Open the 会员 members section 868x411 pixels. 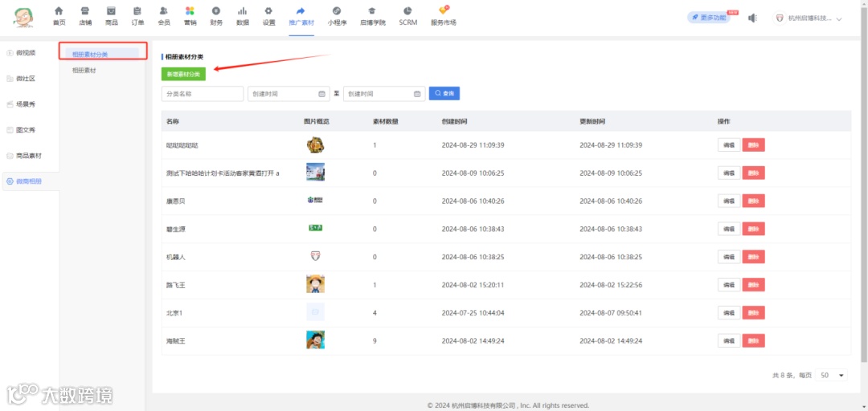164,17
